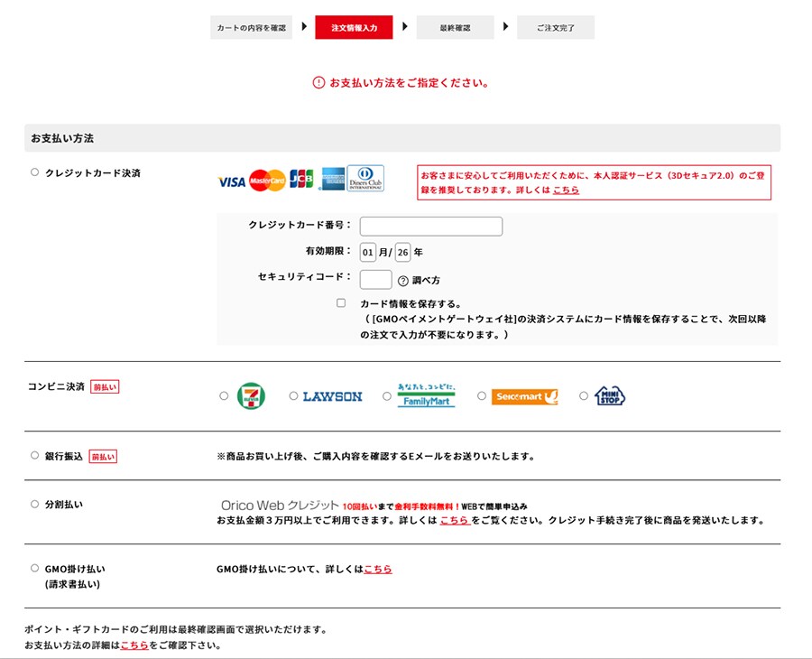Image resolution: width=812 pixels, height=659 pixels.
Task: Click コンビニ決済 label text
Action: pos(57,386)
